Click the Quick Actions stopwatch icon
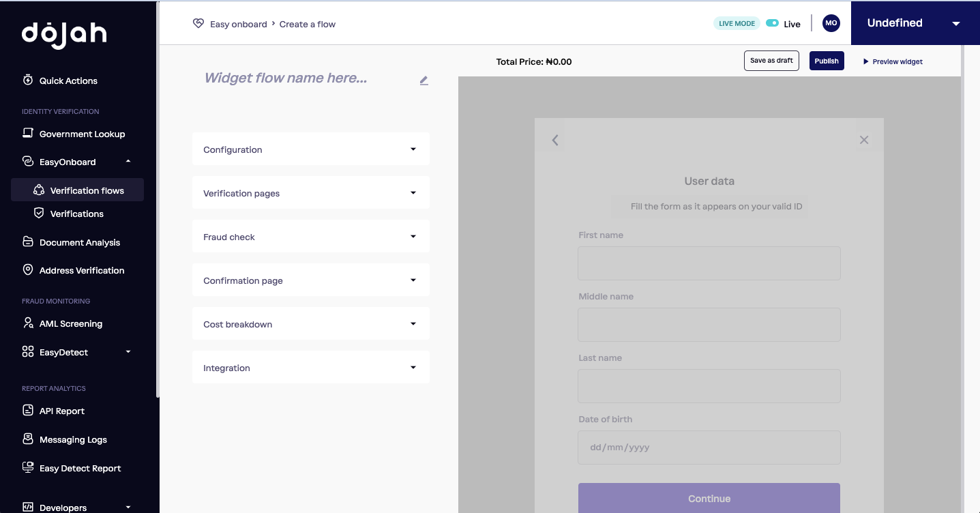980x513 pixels. pos(28,80)
